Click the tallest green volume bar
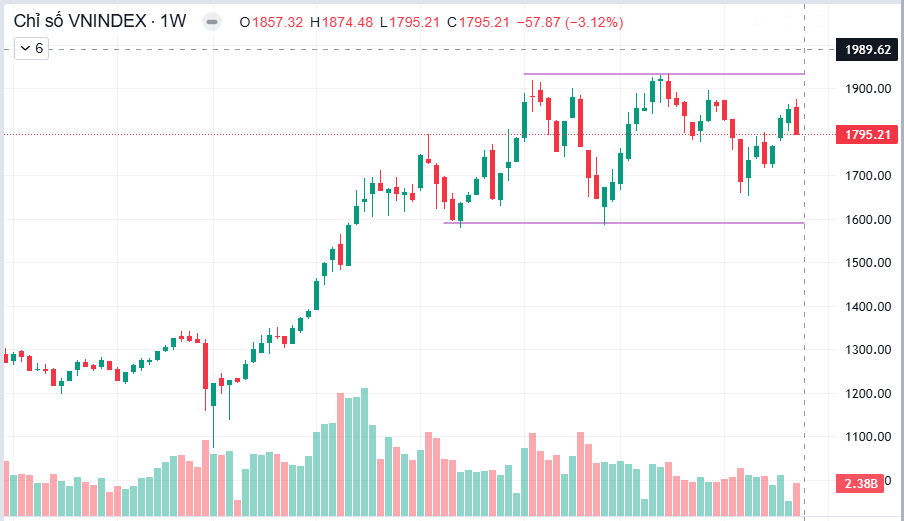904x521 pixels. pos(364,452)
